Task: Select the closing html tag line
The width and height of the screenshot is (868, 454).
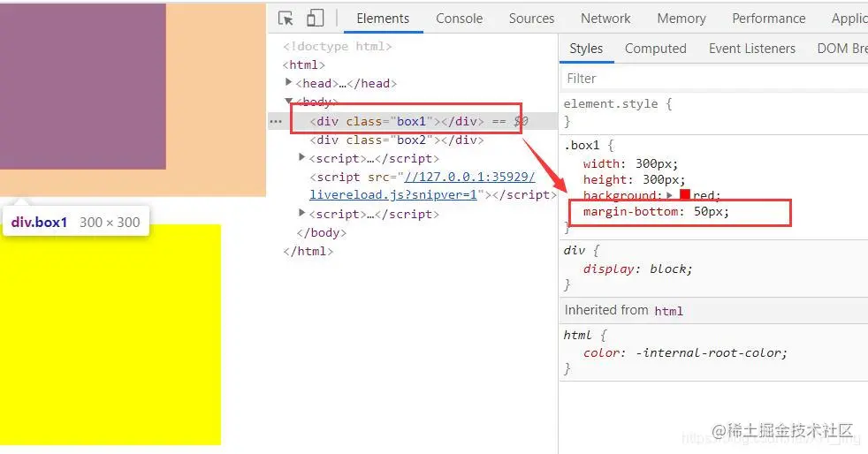Action: point(308,251)
